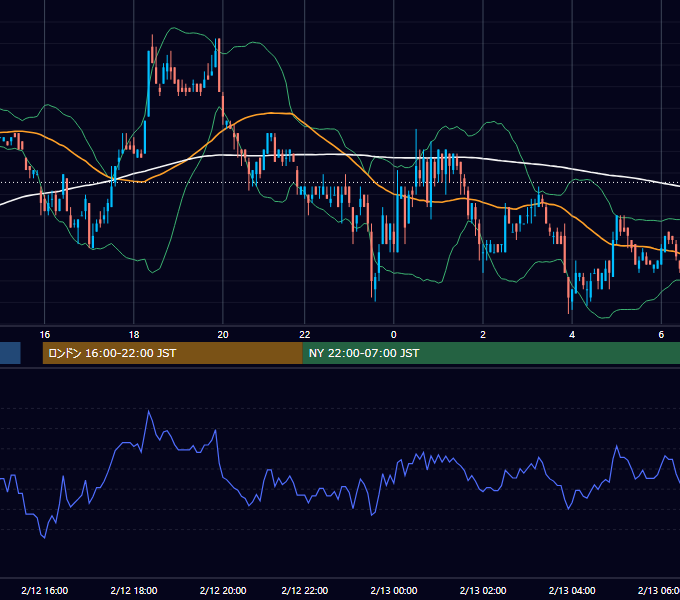Click the 6 hour axis label
This screenshot has height=600, width=680.
[661, 335]
